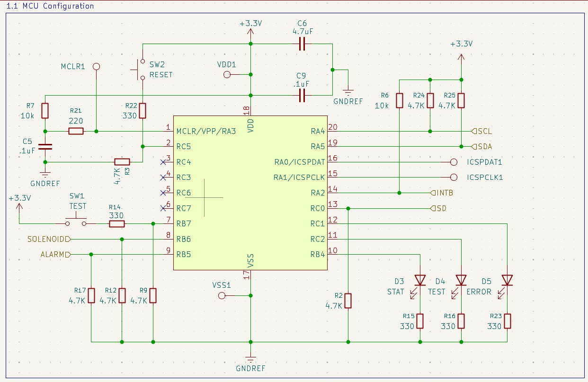Click the MCLR1 test point circle
This screenshot has width=588, height=382.
(x=96, y=67)
